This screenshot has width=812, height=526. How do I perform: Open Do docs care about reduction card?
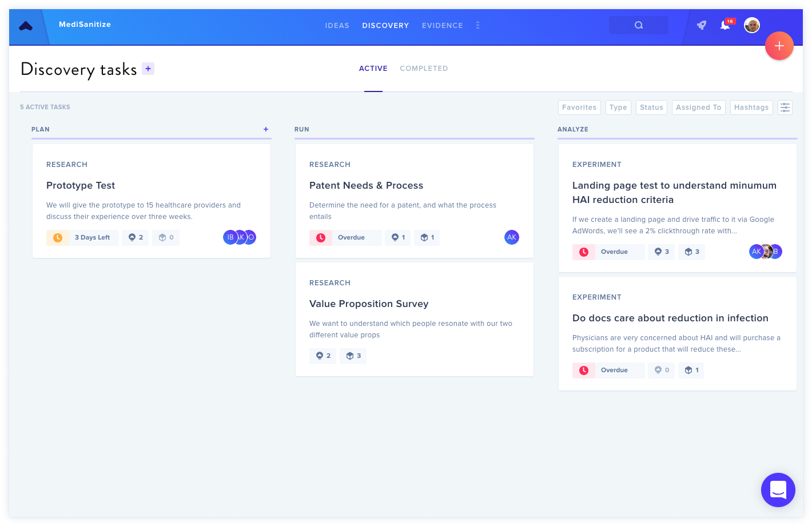click(x=670, y=318)
